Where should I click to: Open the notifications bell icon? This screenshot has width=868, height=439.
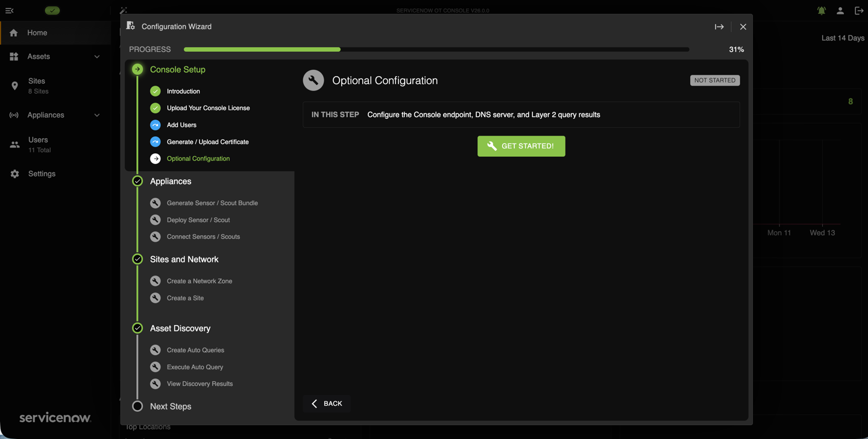[821, 10]
